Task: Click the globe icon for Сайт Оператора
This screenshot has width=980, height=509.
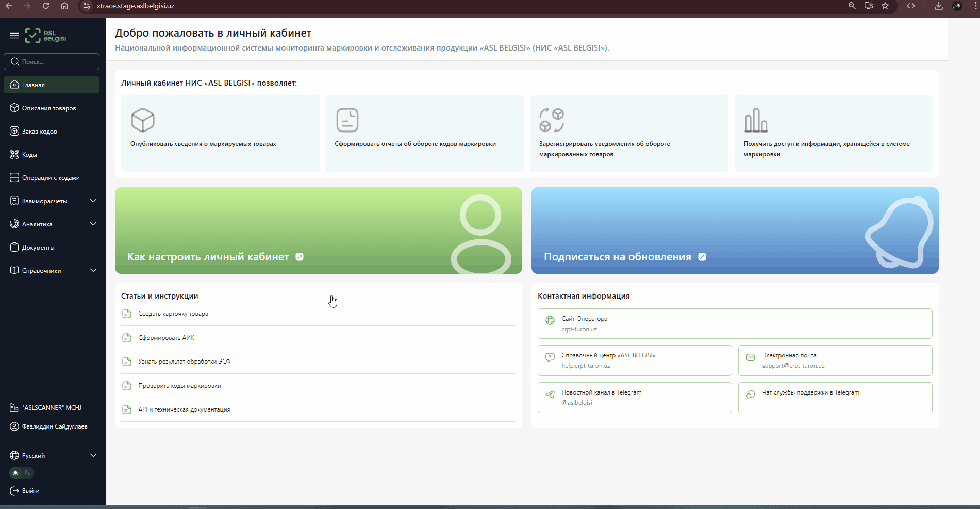Action: [550, 320]
